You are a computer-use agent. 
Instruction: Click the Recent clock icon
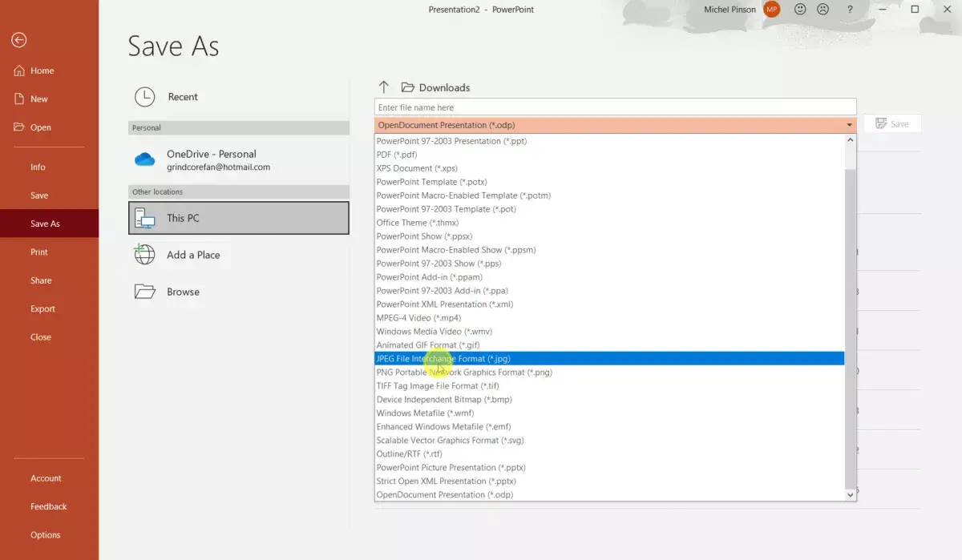pyautogui.click(x=144, y=97)
